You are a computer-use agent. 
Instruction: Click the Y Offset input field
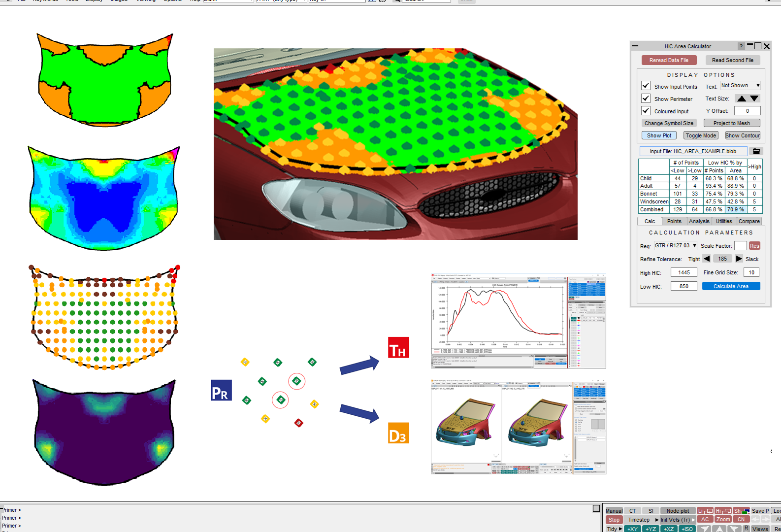pos(747,111)
